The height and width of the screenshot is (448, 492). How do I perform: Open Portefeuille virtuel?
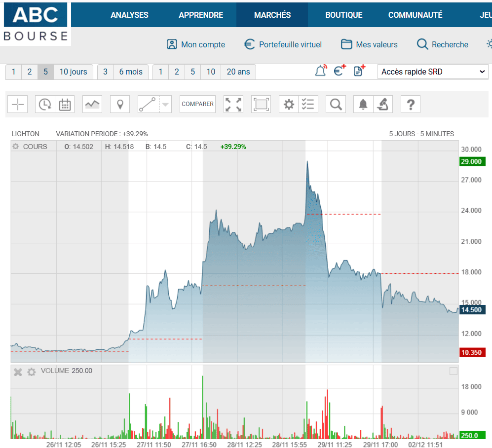point(283,44)
